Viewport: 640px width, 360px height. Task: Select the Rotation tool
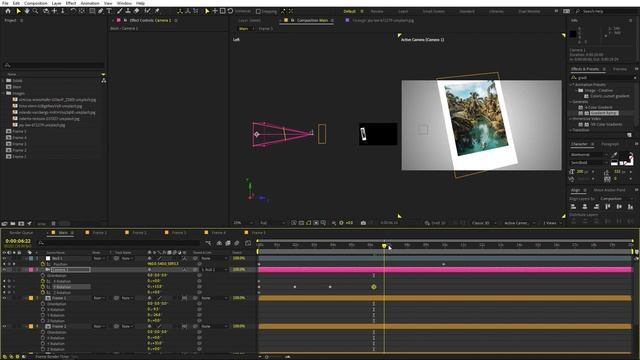[x=73, y=11]
